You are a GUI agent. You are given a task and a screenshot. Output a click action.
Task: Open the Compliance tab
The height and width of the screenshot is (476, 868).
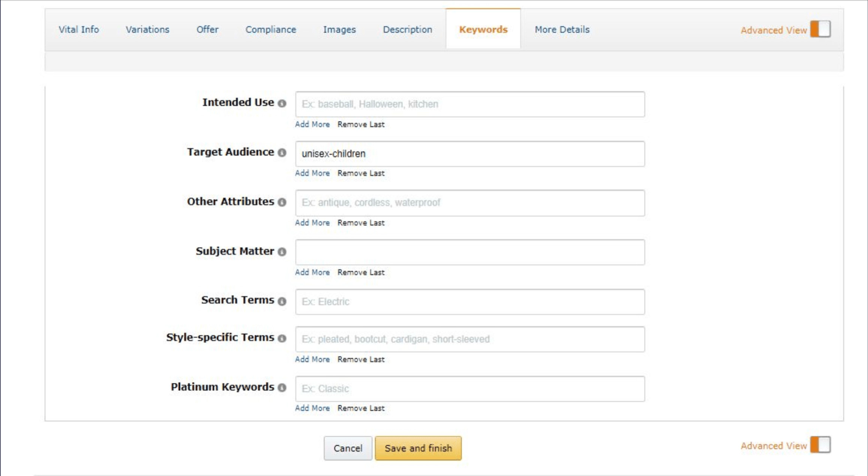pos(271,30)
